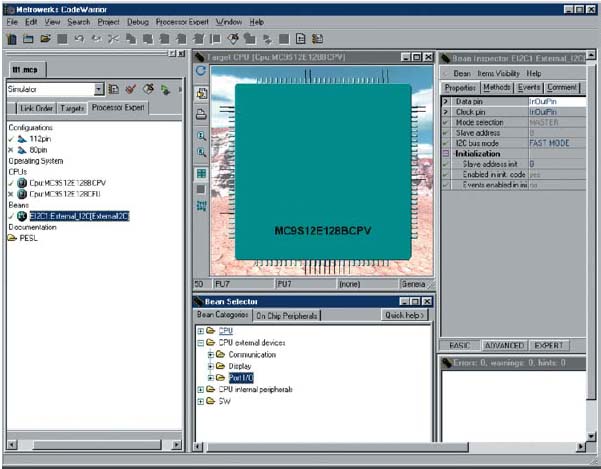Click the Cpu:MC9S12E128BCPV chip icon
The width and height of the screenshot is (601, 469).
point(22,183)
